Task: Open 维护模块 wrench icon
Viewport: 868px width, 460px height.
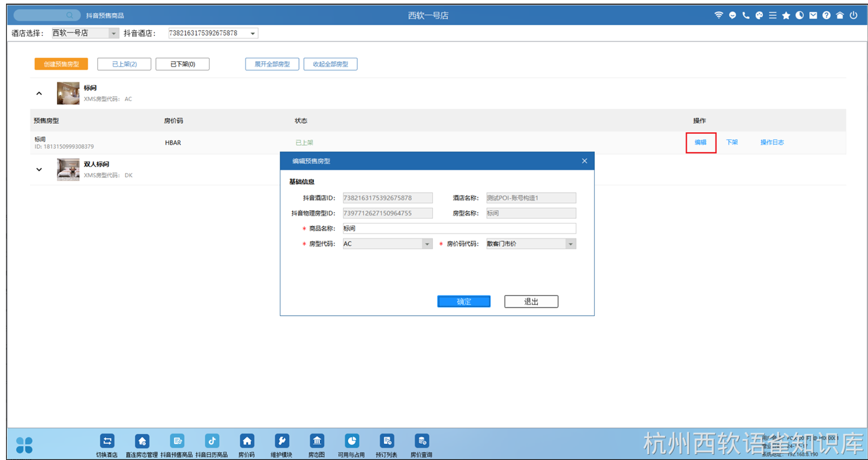Action: pyautogui.click(x=282, y=441)
